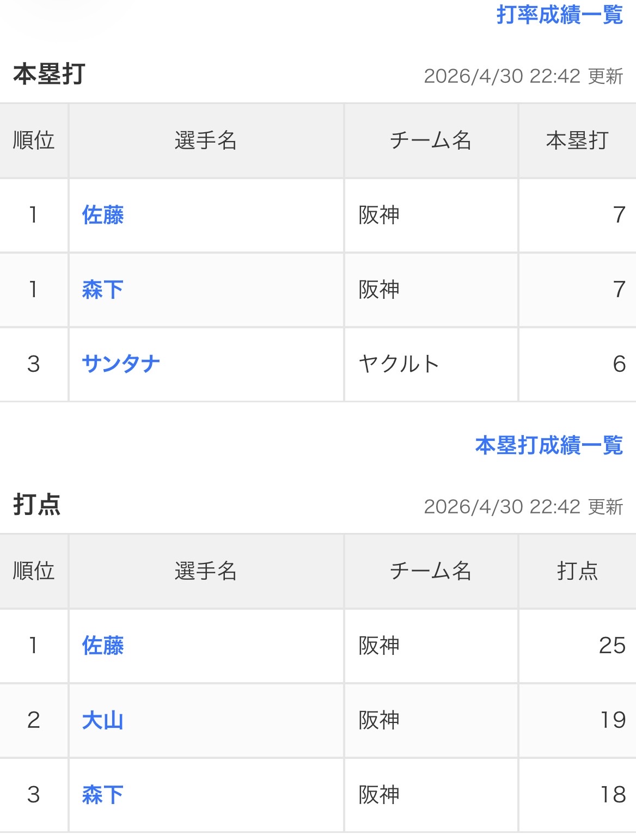Click the 本塁打 column header
The height and width of the screenshot is (840, 636).
point(577,140)
